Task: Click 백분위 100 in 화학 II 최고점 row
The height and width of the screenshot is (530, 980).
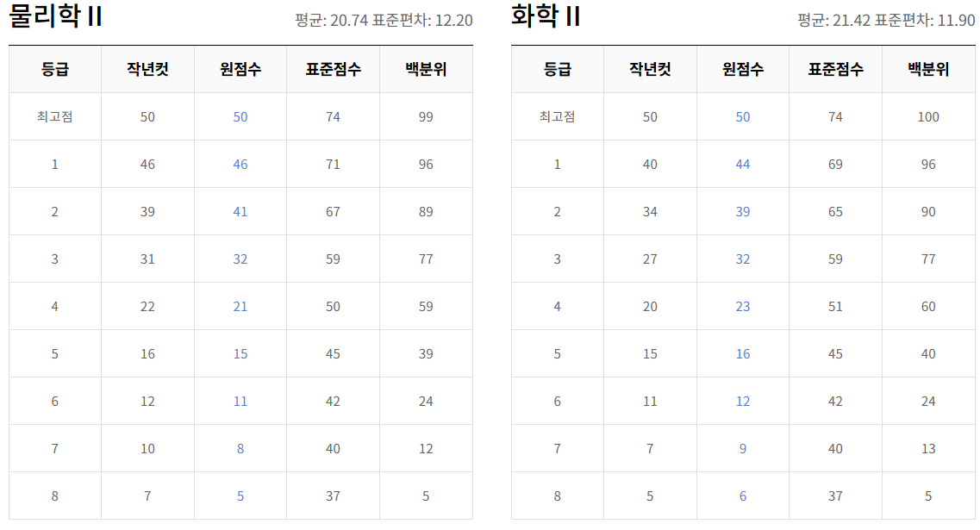Action: point(928,117)
